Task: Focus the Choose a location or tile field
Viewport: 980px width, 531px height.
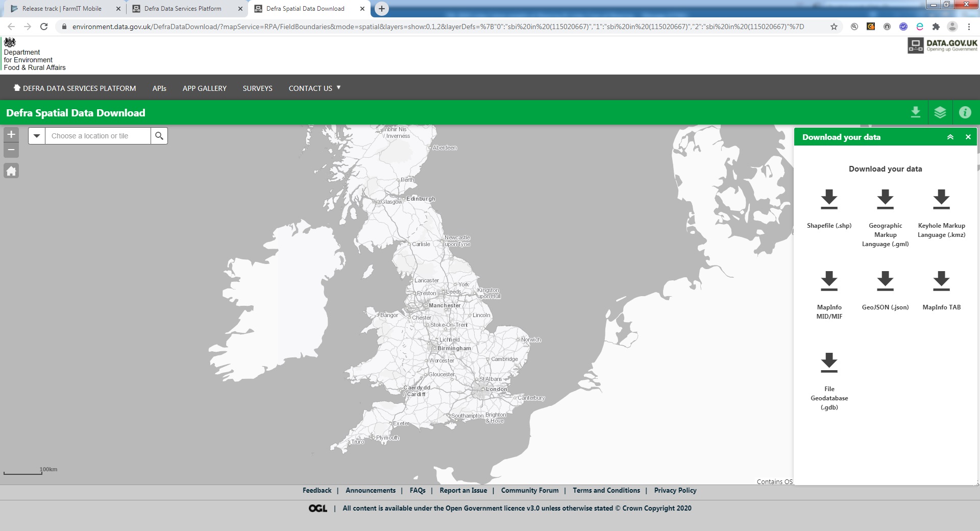Action: click(x=98, y=136)
